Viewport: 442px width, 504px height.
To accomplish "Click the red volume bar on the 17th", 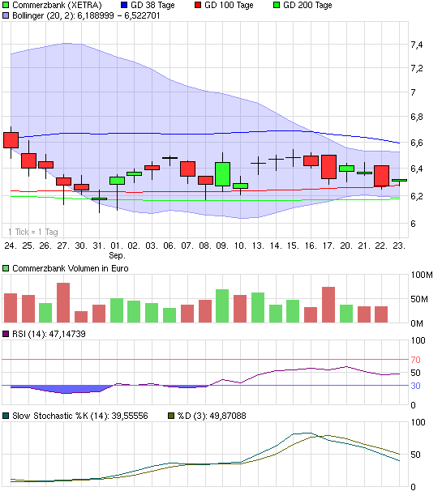I will point(328,305).
